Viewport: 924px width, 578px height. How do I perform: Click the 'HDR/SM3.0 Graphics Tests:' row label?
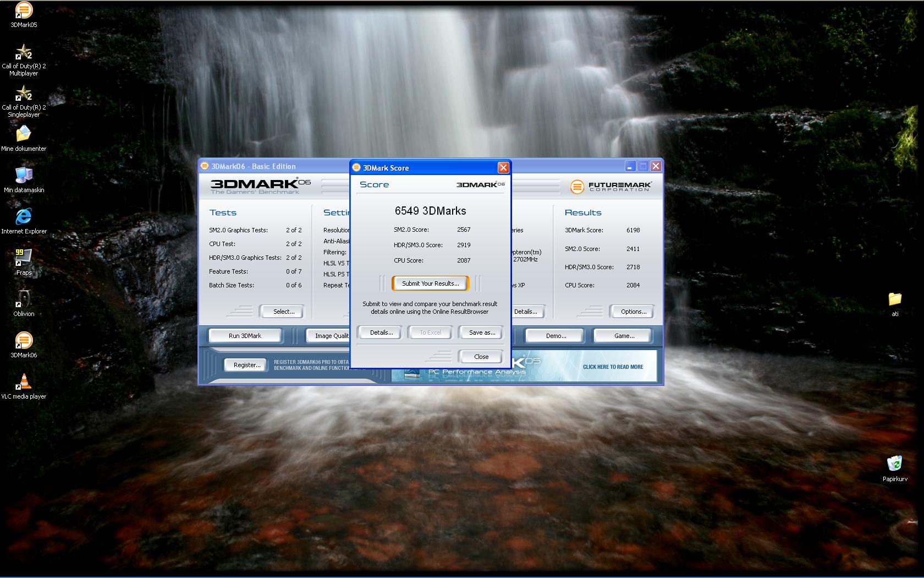click(245, 258)
